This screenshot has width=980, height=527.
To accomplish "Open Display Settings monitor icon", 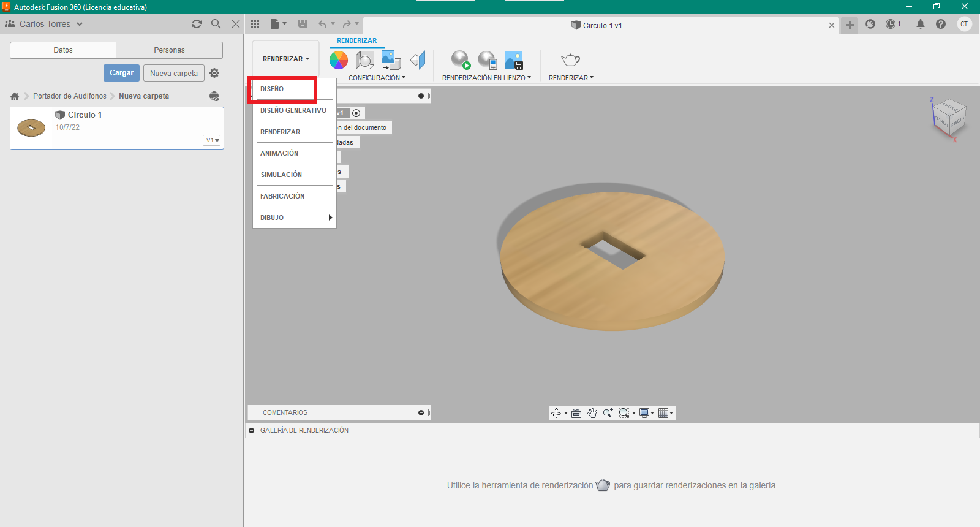I will point(644,413).
